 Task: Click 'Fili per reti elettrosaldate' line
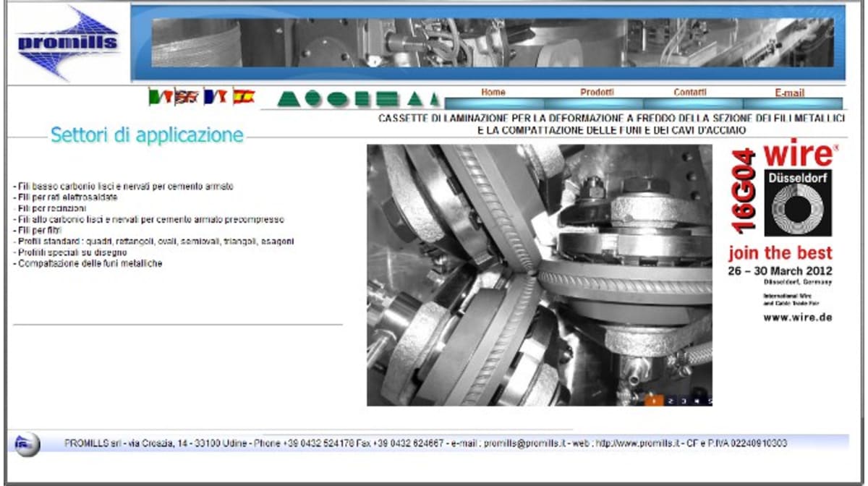(x=65, y=197)
